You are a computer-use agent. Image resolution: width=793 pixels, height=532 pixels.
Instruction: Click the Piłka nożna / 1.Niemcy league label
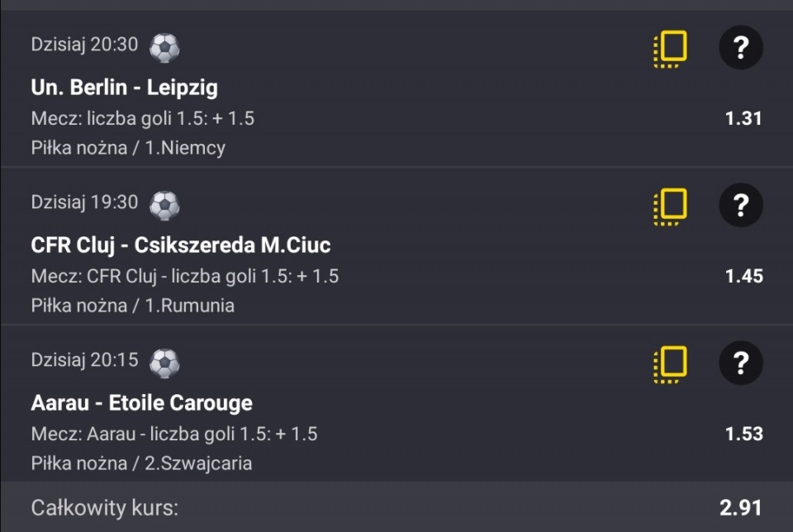pos(128,148)
